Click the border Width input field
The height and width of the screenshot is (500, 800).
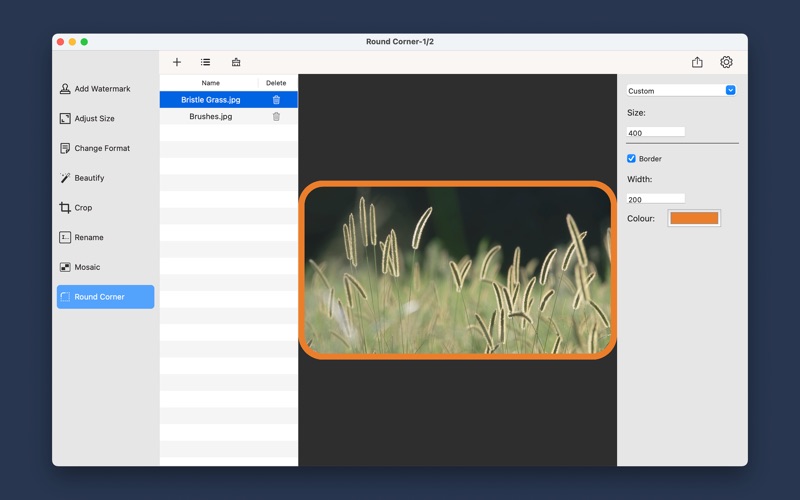click(x=655, y=199)
